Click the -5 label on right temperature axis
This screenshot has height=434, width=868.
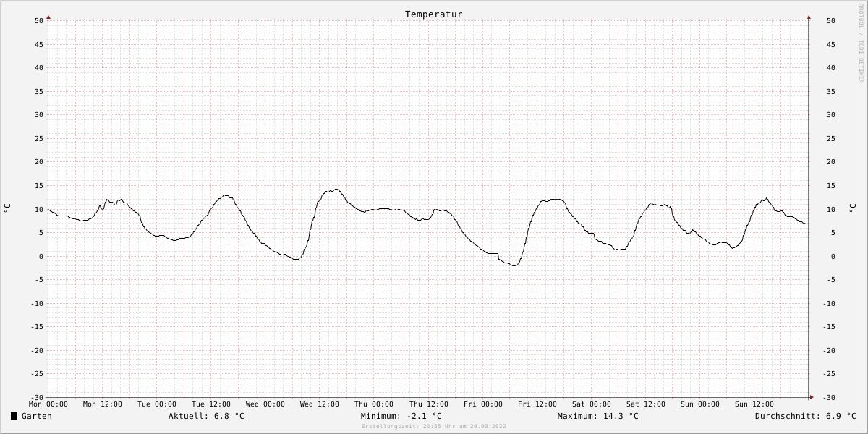coord(831,280)
